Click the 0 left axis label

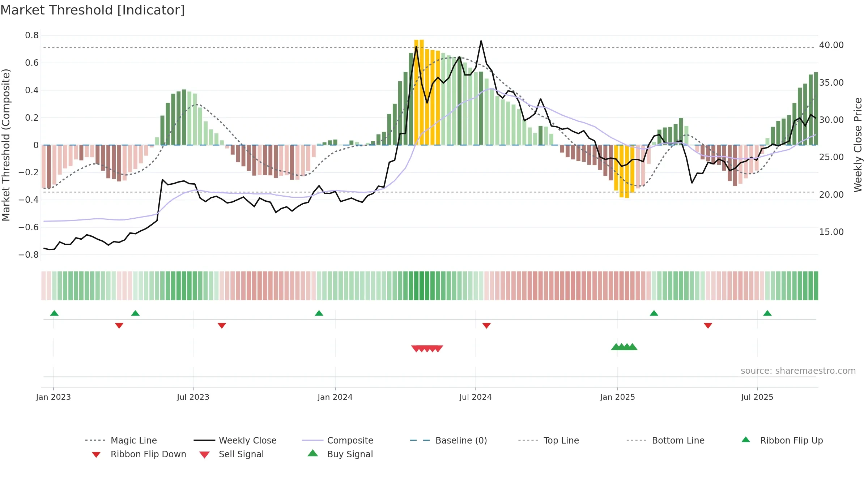tap(36, 145)
